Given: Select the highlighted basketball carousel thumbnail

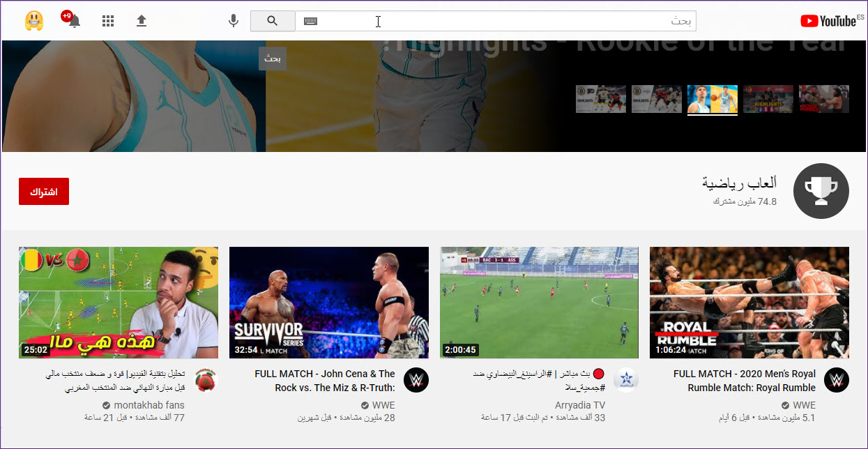Looking at the screenshot, I should [x=713, y=99].
